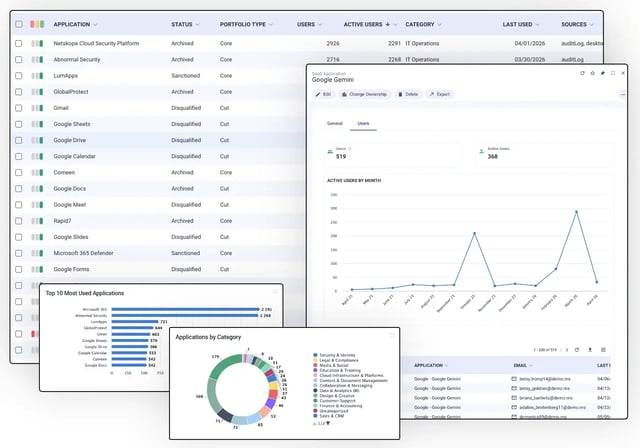Switch to the Users tab

point(363,123)
